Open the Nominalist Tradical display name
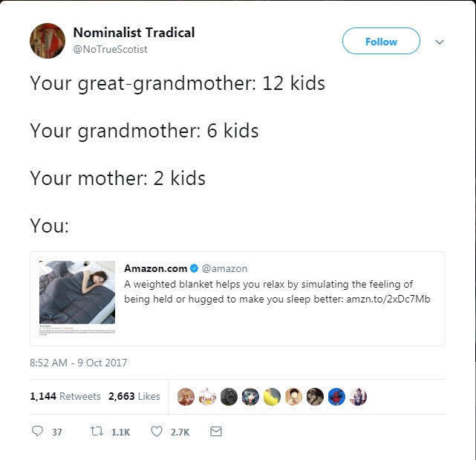 click(x=134, y=33)
